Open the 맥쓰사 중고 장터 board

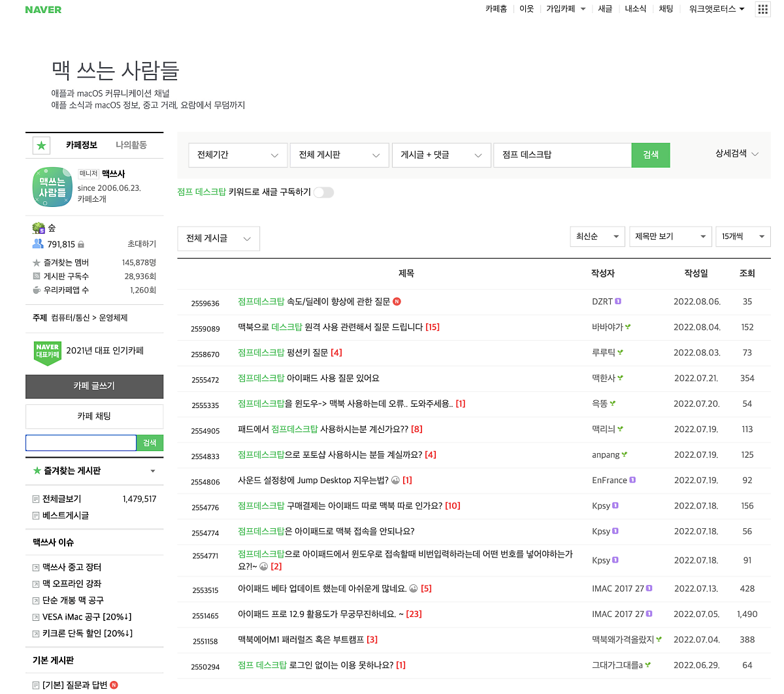72,568
